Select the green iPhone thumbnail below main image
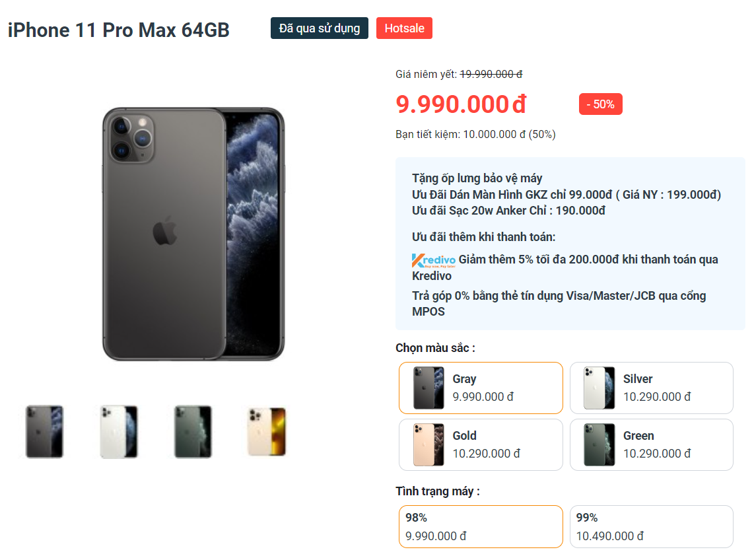This screenshot has width=754, height=560. point(193,431)
